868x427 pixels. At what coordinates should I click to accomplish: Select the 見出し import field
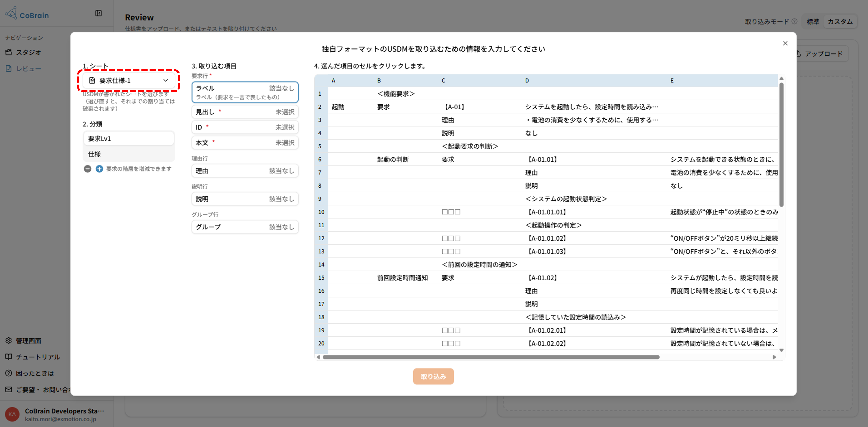click(245, 112)
